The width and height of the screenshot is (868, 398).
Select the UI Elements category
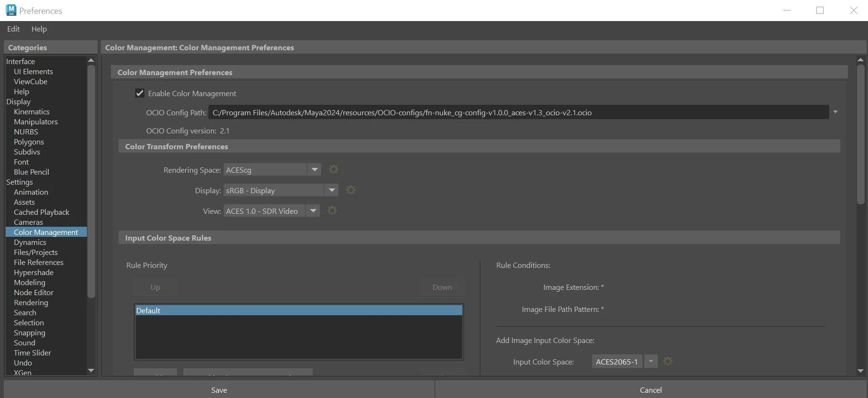tap(33, 71)
